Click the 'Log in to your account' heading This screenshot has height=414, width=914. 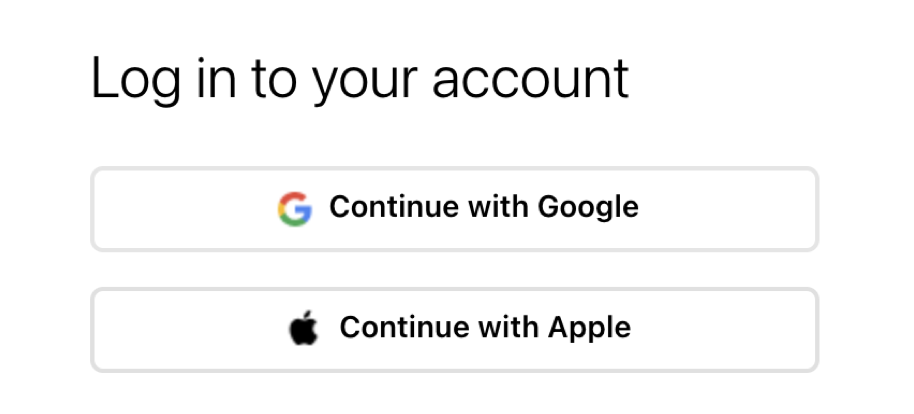(360, 80)
